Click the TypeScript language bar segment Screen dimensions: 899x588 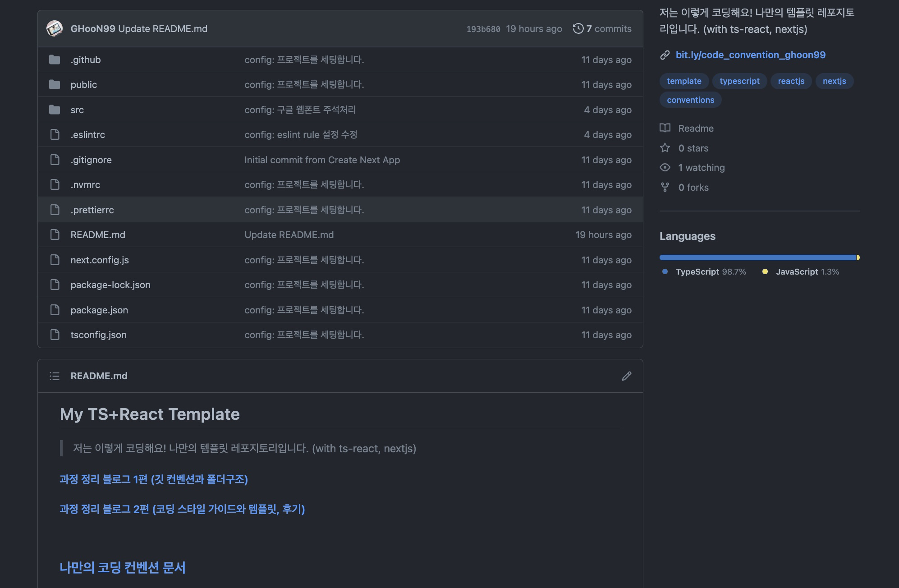click(x=757, y=257)
